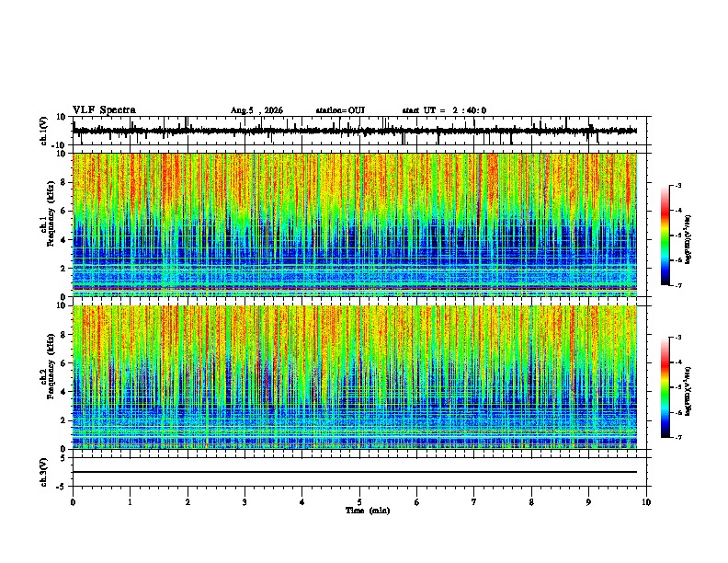This screenshot has width=728, height=563.
Task: Click the "-10" tick on ch.1(V) axis
Action: pos(60,145)
